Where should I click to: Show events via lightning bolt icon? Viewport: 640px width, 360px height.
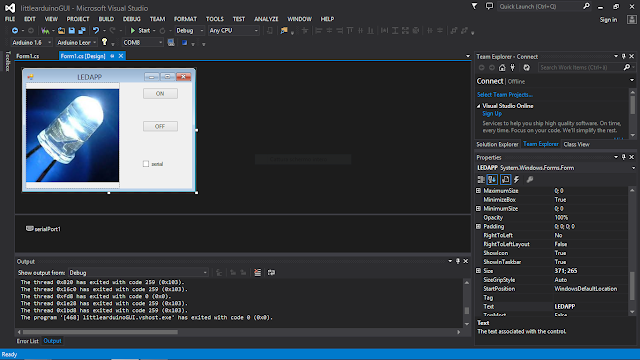coord(516,180)
